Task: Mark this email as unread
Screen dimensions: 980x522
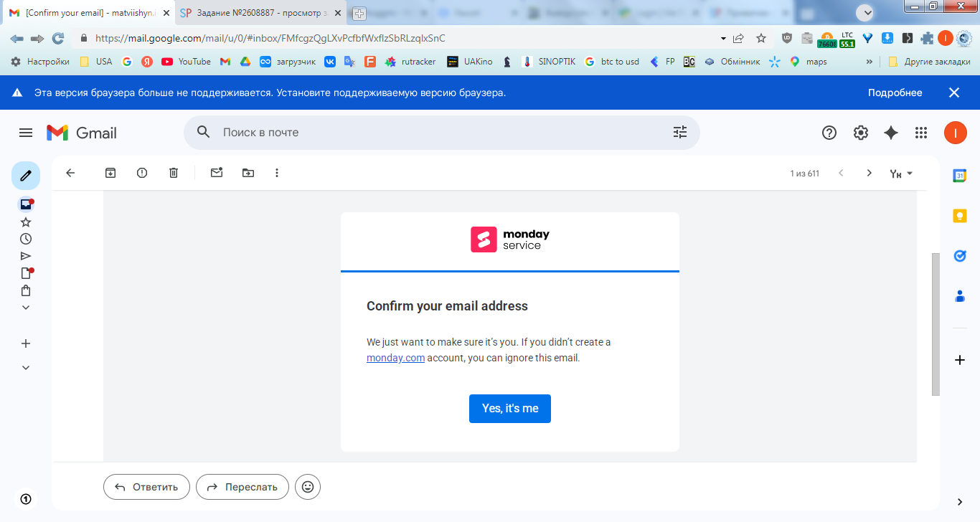Action: click(x=217, y=173)
